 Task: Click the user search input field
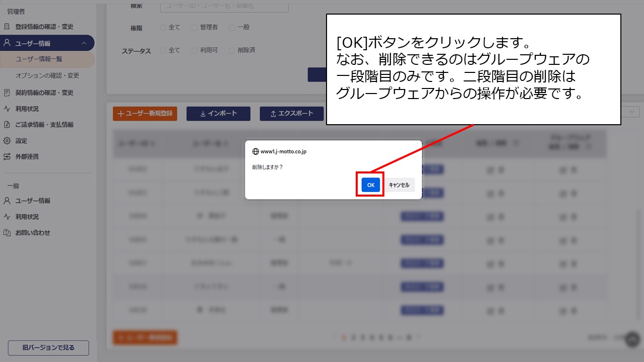click(x=223, y=7)
